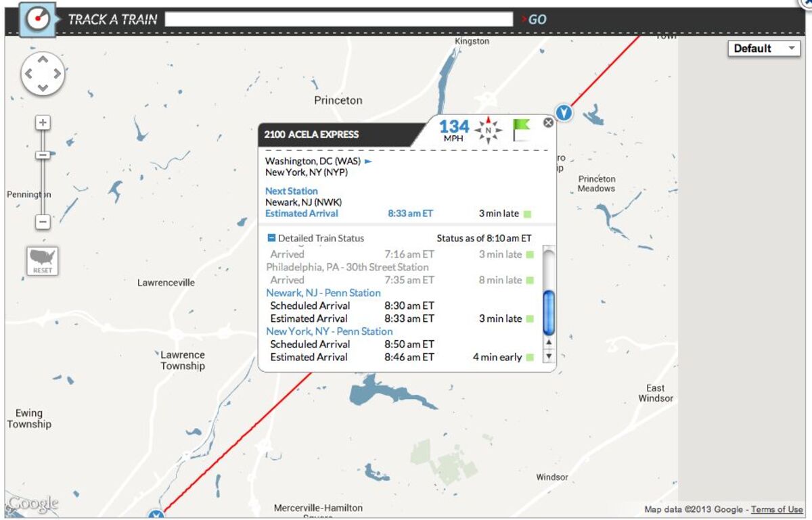Close the 2100 Acela Express popup
This screenshot has height=520, width=812.
coord(548,122)
